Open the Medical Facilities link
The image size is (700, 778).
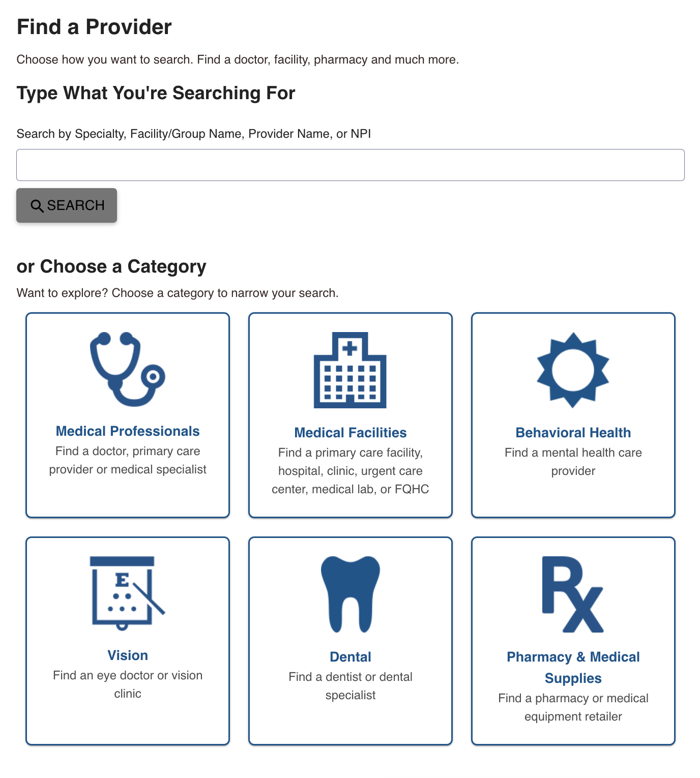coord(351,433)
